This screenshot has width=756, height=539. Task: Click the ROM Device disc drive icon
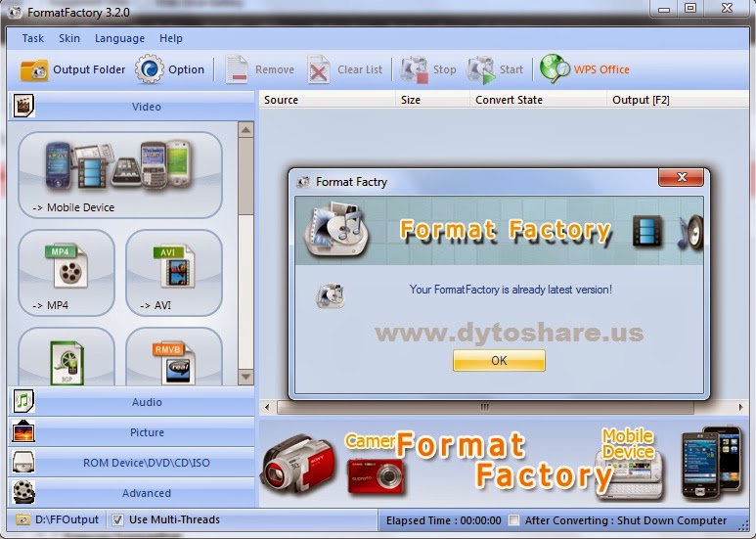tap(23, 462)
